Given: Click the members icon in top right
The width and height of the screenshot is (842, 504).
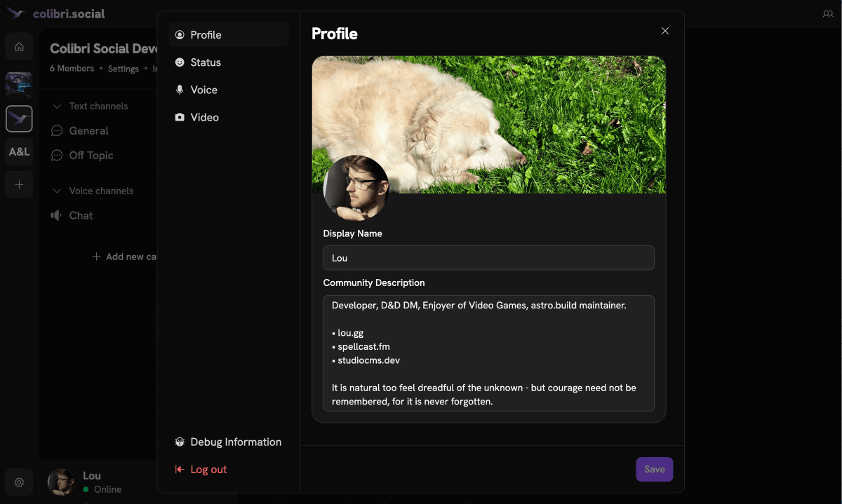Looking at the screenshot, I should click(827, 14).
